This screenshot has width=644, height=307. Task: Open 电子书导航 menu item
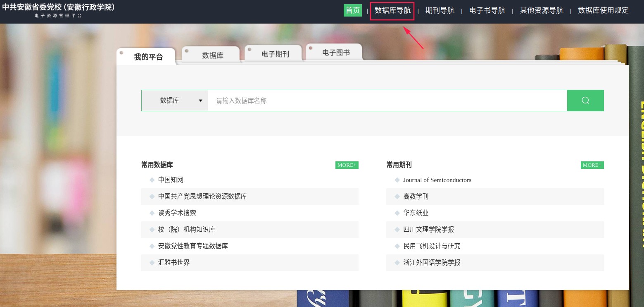pos(487,10)
